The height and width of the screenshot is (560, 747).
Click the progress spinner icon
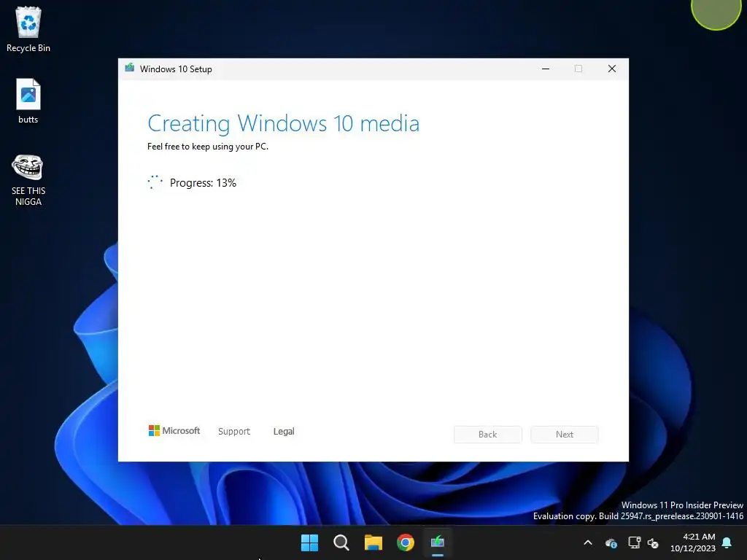point(155,182)
